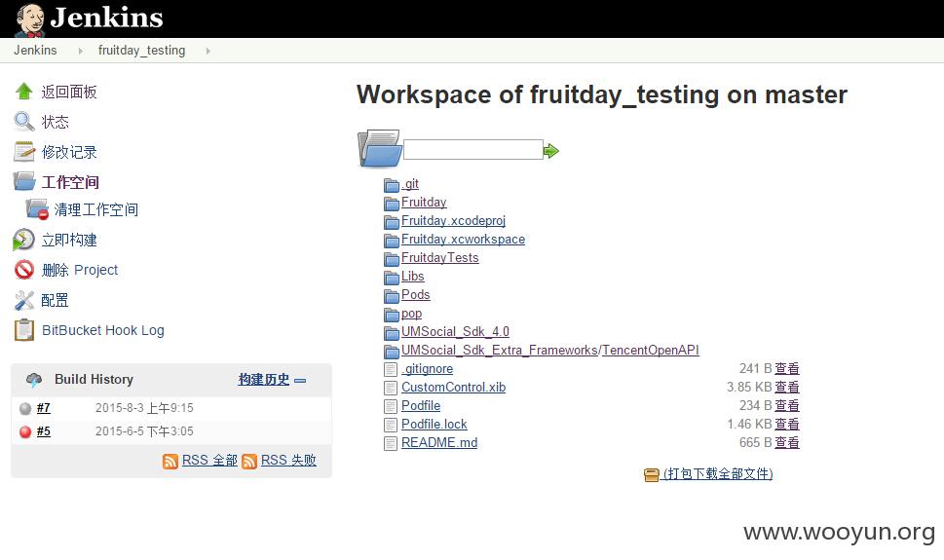Viewport: 944px width, 560px height.
Task: Click 查看 for .gitignore row
Action: pos(787,368)
